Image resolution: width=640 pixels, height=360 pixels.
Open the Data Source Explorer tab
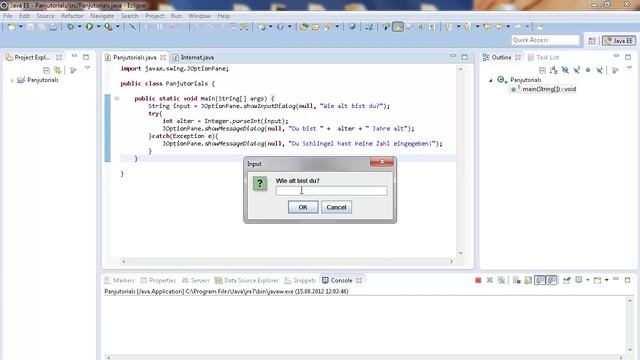247,280
